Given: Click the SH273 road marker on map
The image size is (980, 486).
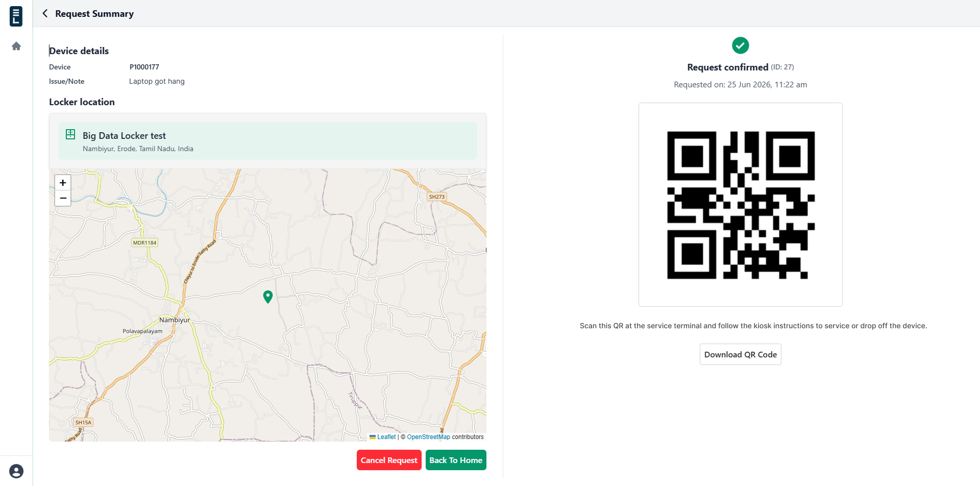Looking at the screenshot, I should 437,197.
